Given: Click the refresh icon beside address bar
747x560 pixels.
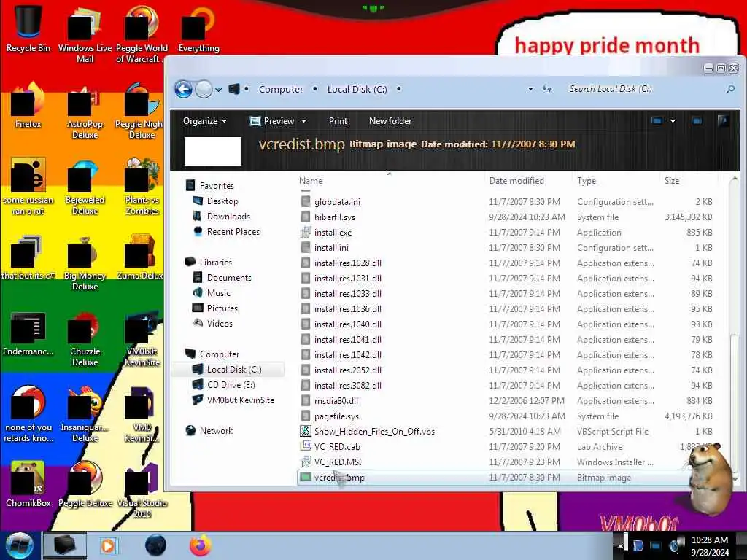Looking at the screenshot, I should point(547,89).
